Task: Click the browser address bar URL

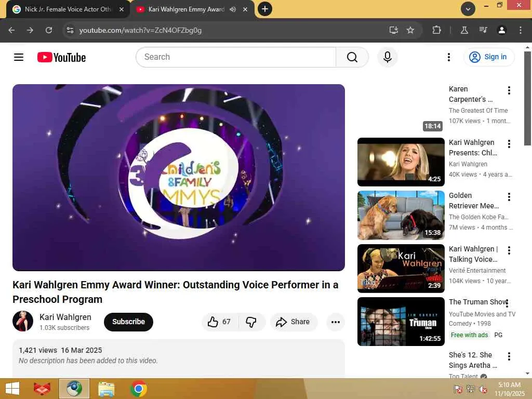Action: click(140, 30)
